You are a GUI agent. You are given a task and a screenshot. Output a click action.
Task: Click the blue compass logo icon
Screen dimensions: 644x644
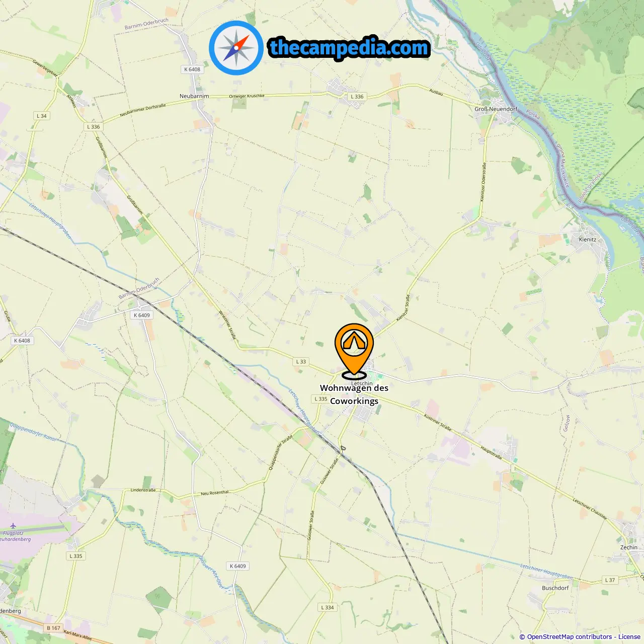pyautogui.click(x=236, y=48)
